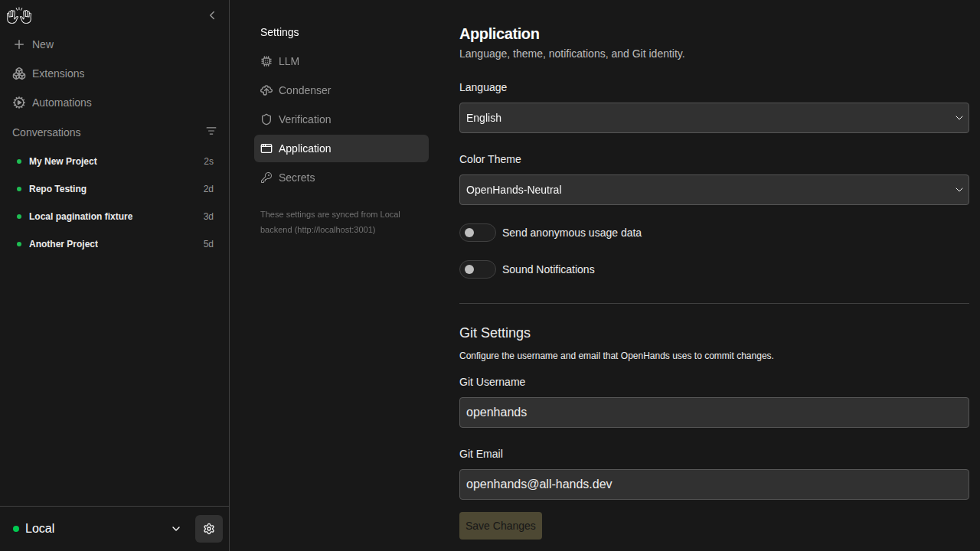Screen dimensions: 980x551
Task: Open the Condenser settings tab
Action: tap(341, 90)
